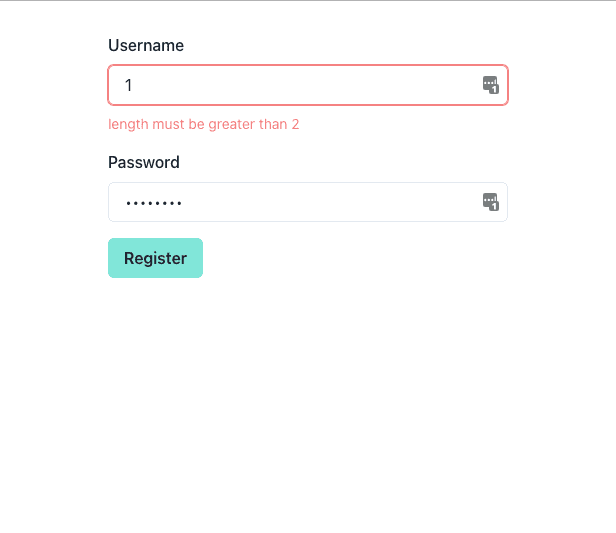The image size is (616, 533).
Task: Click the Password label
Action: coord(144,162)
